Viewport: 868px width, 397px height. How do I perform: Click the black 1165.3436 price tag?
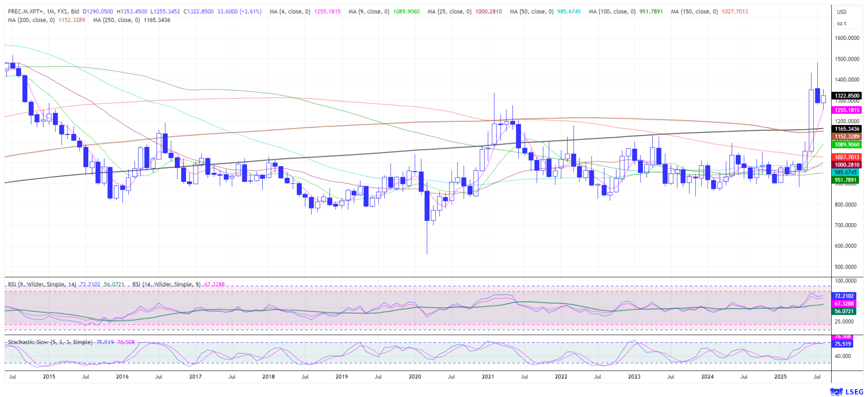pos(847,129)
